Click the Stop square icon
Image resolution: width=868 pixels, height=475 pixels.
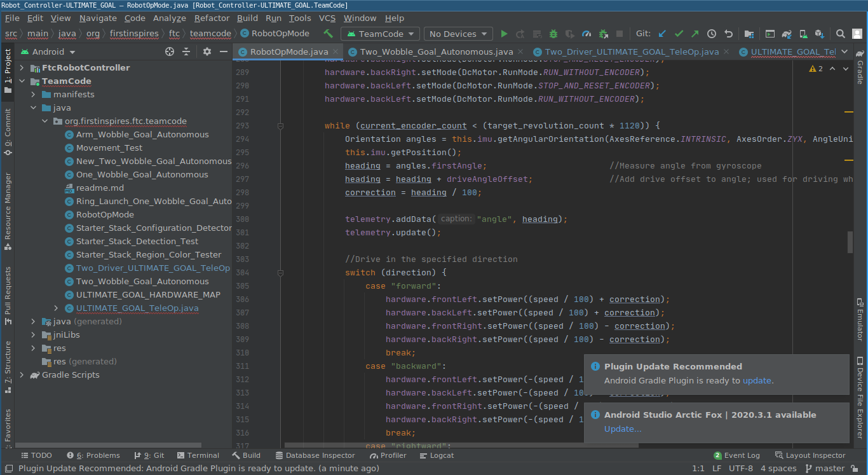click(620, 34)
